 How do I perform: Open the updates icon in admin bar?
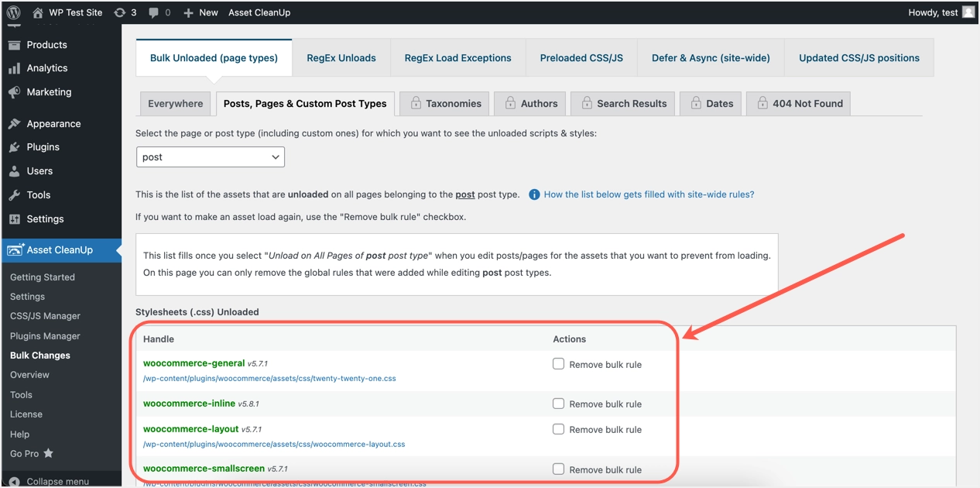119,12
